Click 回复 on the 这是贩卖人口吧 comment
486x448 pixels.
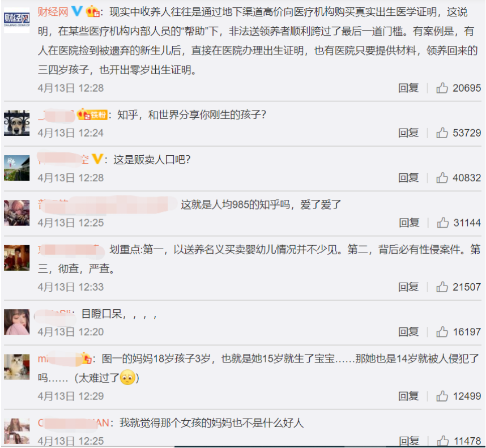(408, 178)
